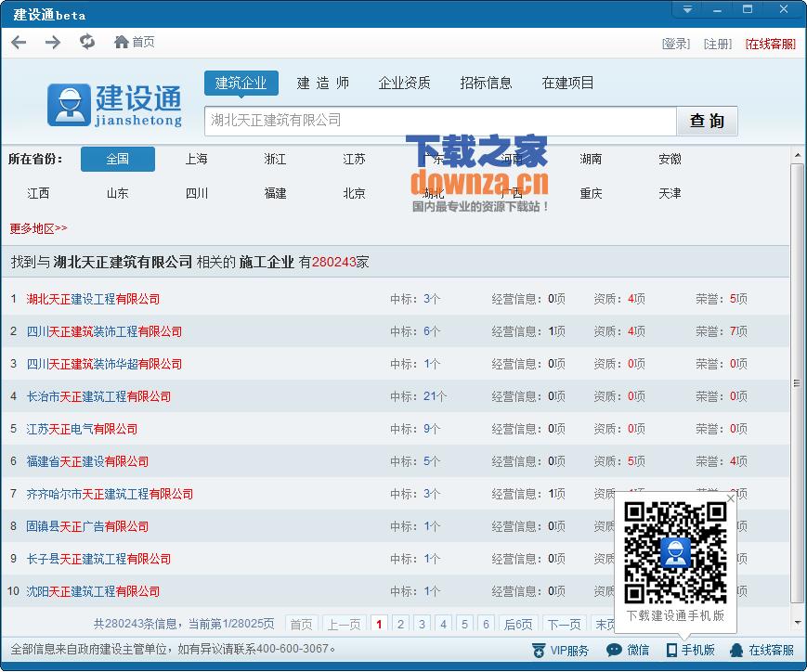Screen dimensions: 807x672
Task: Expand 更多地区 province list
Action: click(38, 228)
